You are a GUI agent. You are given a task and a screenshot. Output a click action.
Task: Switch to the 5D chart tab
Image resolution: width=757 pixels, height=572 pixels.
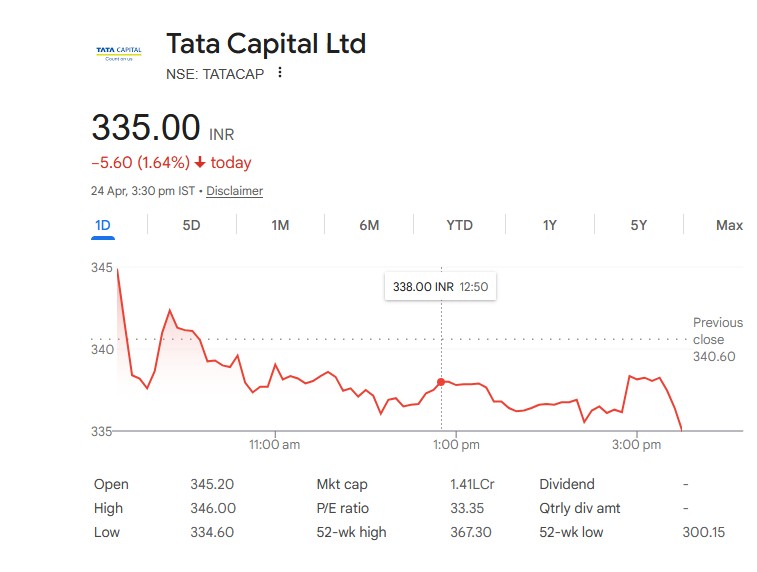[x=191, y=225]
